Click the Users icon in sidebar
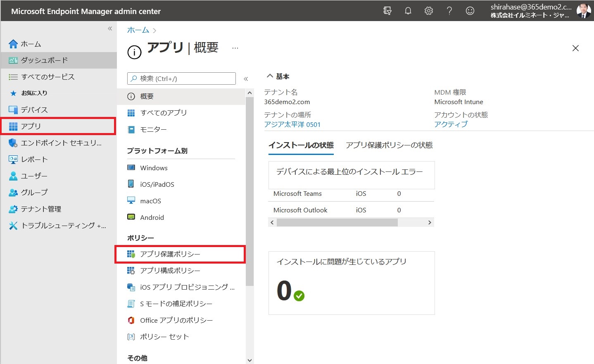The image size is (594, 364). pos(13,176)
